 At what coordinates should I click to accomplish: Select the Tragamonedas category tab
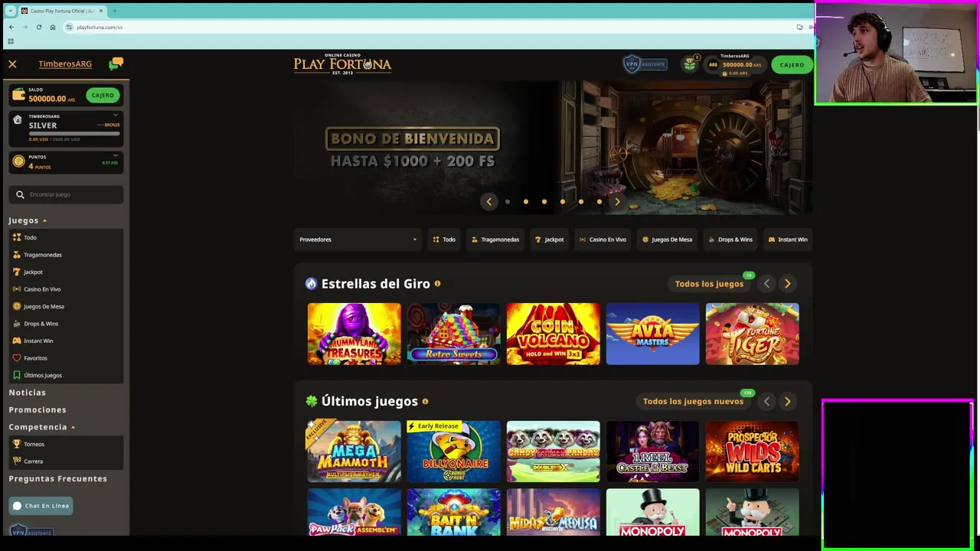point(495,240)
